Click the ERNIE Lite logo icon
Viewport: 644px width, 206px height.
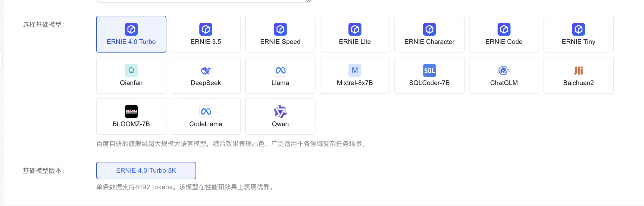pyautogui.click(x=355, y=29)
